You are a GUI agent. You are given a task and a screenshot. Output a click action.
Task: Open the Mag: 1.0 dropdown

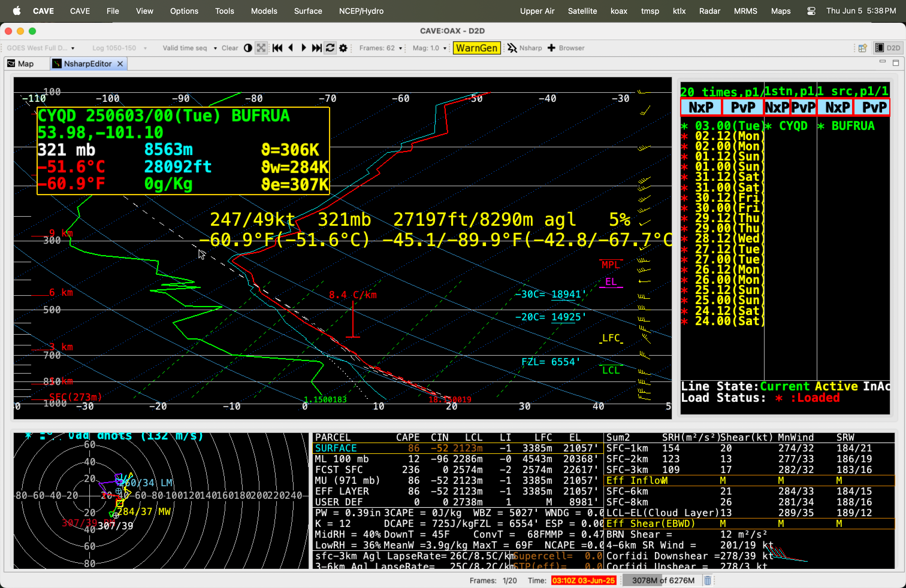[x=429, y=48]
